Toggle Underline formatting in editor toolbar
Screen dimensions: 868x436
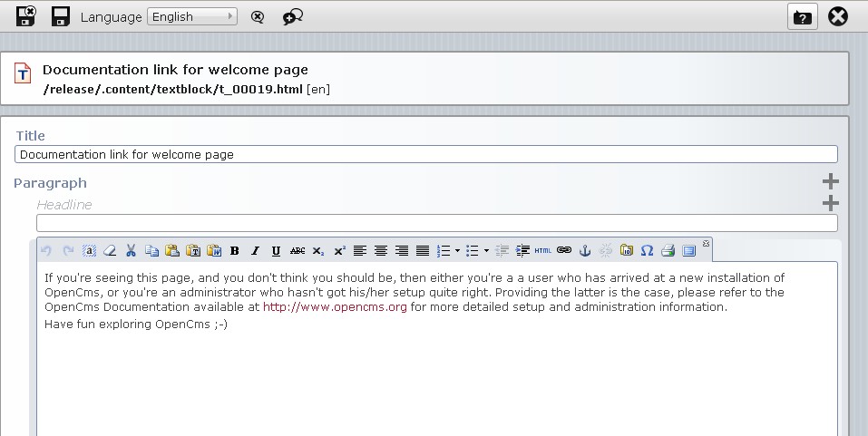276,251
